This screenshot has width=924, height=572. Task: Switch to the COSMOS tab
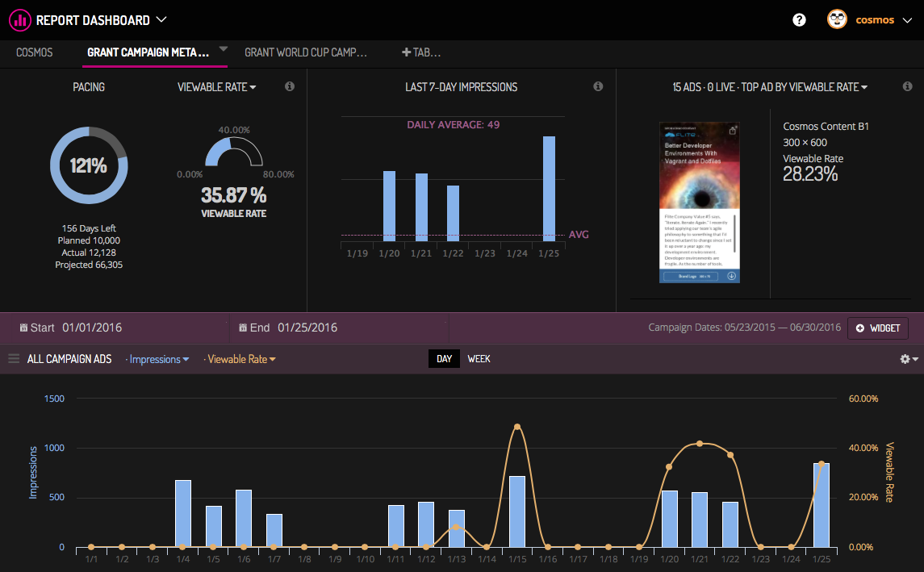coord(34,52)
